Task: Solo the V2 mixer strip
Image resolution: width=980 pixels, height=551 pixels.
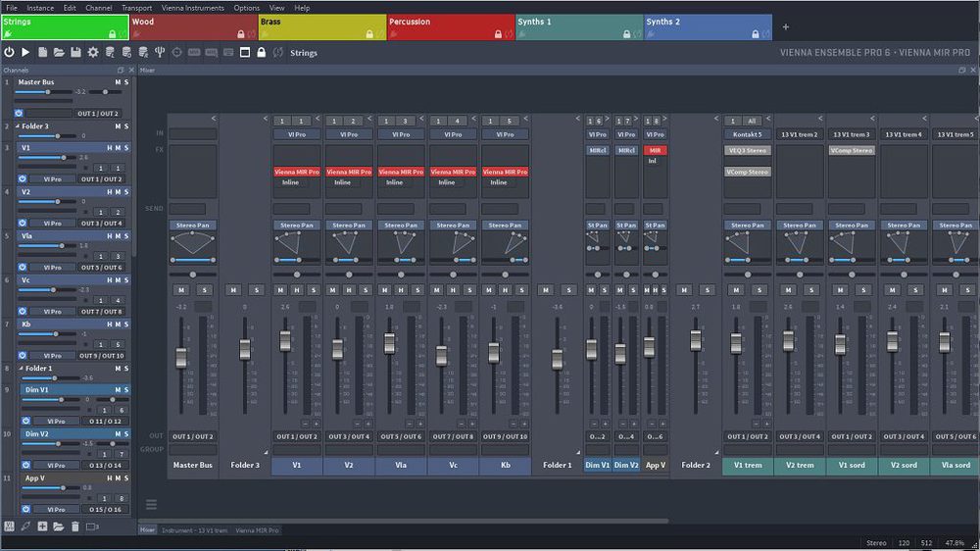Action: [x=366, y=289]
